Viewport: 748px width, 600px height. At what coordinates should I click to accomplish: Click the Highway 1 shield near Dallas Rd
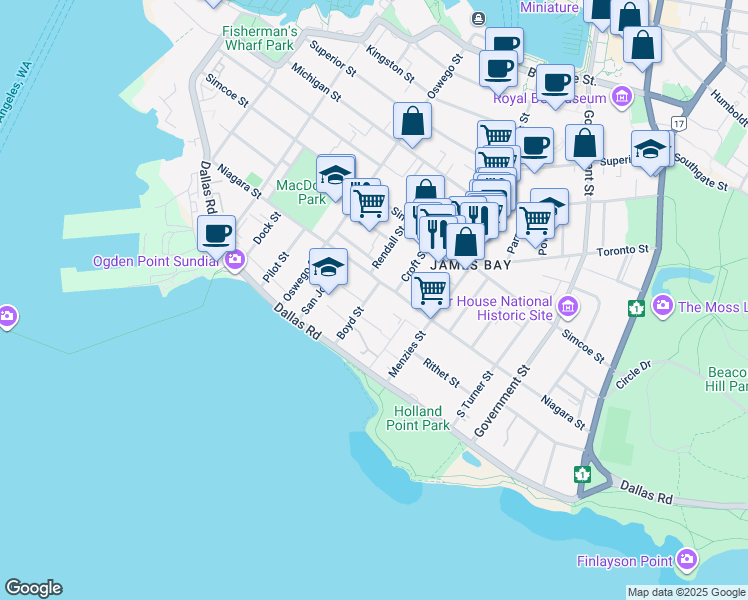point(582,474)
